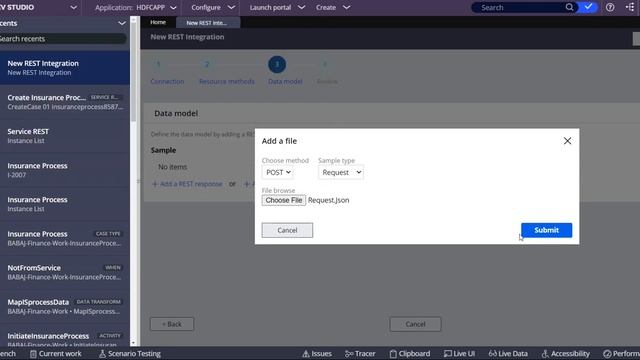This screenshot has width=640, height=360.
Task: Open New REST Integration recent item
Action: coord(65,68)
